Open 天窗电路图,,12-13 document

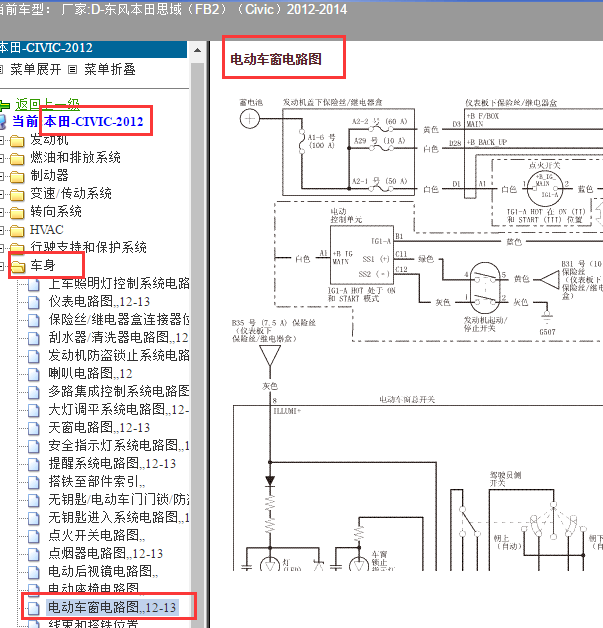99,427
